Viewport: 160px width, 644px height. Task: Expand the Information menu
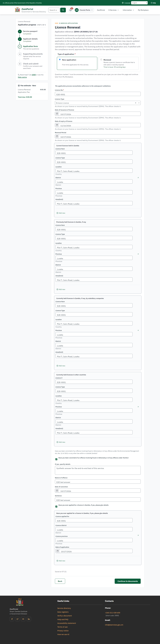[128, 10]
